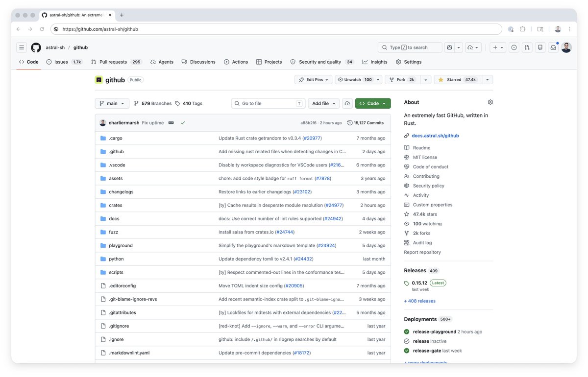Expand the star lists dropdown arrow
The height and width of the screenshot is (377, 588).
(488, 80)
